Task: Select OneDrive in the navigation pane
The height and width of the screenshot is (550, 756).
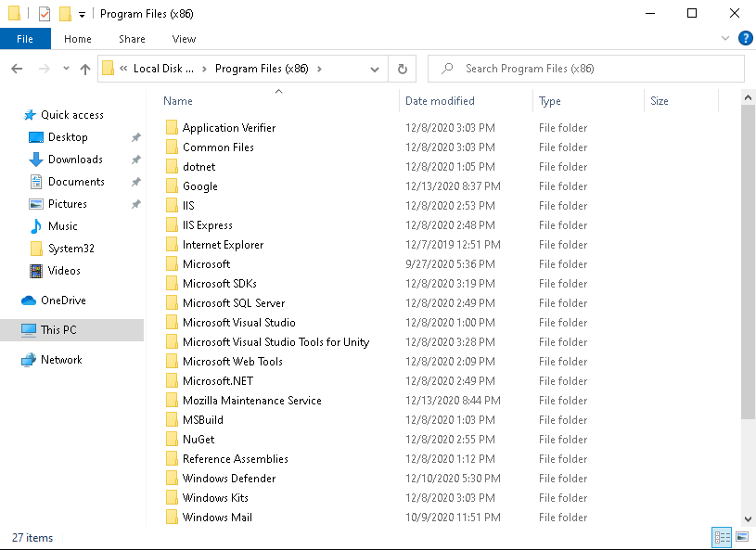Action: (63, 301)
